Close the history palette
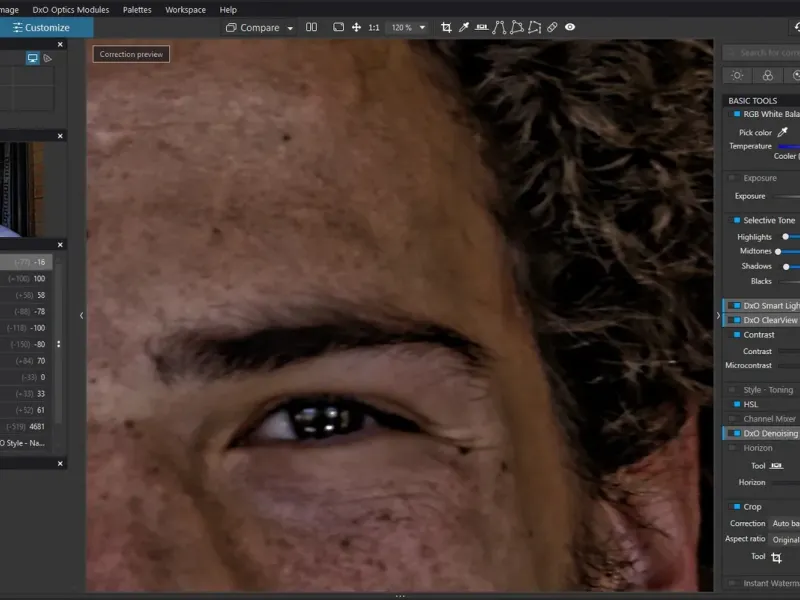The height and width of the screenshot is (600, 800). click(x=60, y=245)
